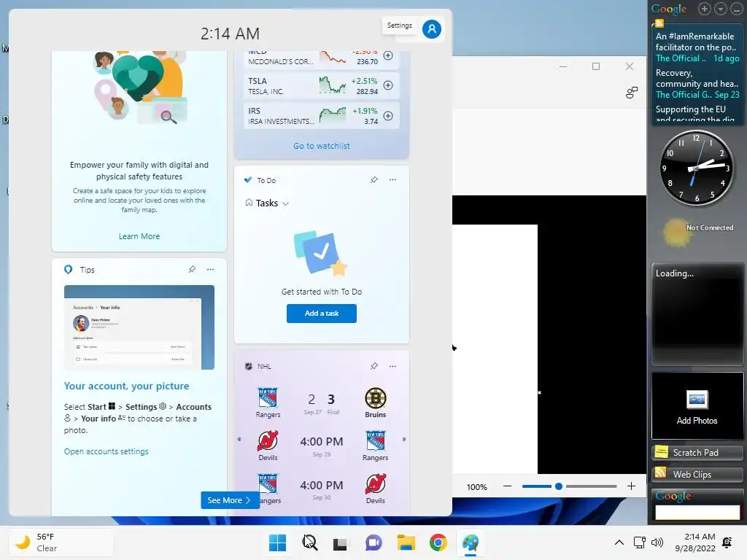
Task: Click Learn More in family safety card
Action: coord(139,236)
